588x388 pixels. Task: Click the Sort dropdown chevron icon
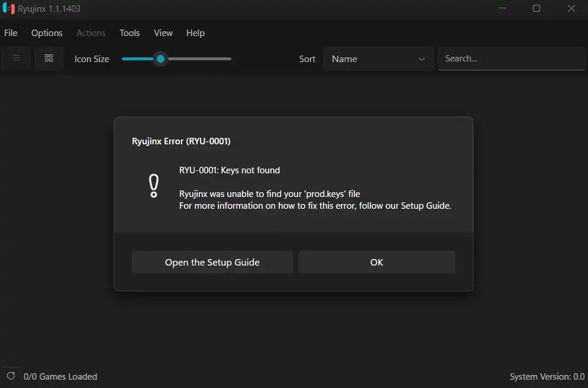(x=421, y=59)
